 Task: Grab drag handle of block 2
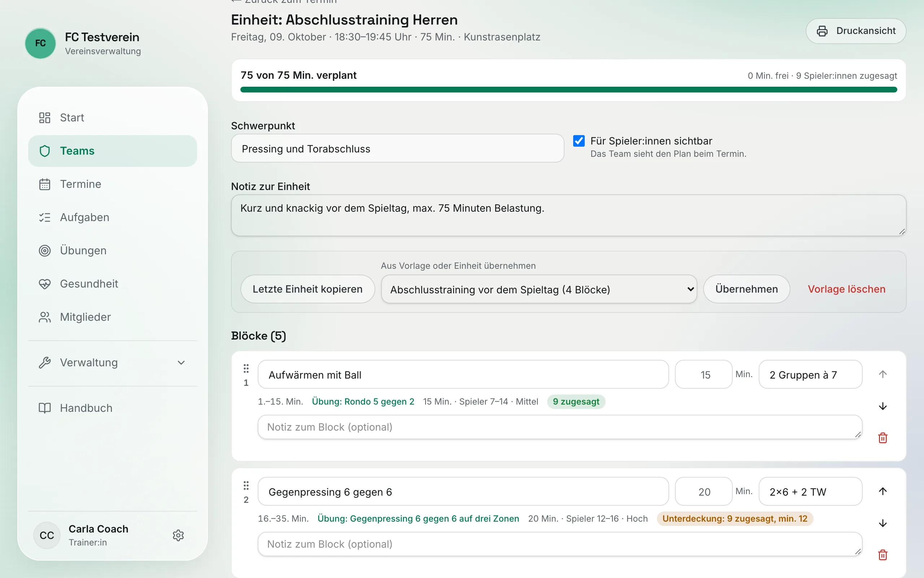click(x=246, y=486)
